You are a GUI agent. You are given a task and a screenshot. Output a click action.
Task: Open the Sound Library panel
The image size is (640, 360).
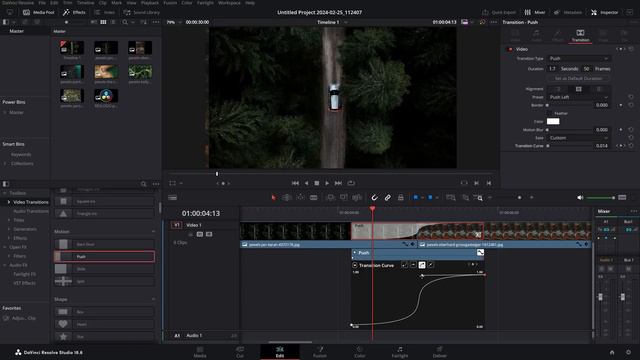click(142, 12)
